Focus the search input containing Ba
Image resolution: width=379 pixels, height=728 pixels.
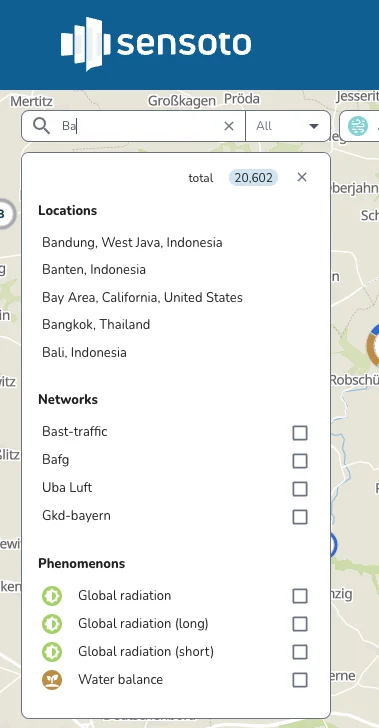click(139, 126)
